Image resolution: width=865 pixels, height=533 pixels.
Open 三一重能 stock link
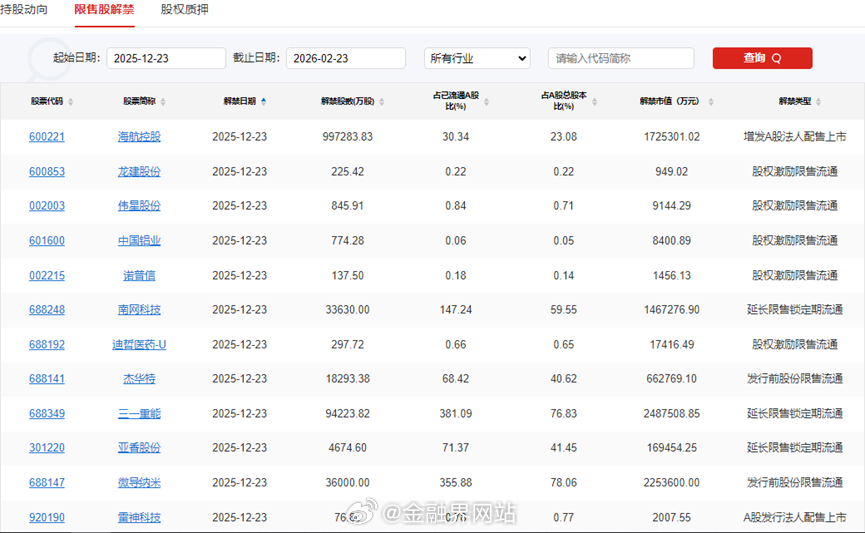coord(139,413)
